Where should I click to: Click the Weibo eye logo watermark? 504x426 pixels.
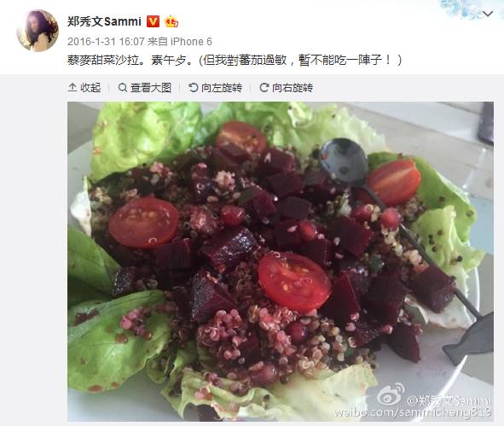click(x=391, y=394)
